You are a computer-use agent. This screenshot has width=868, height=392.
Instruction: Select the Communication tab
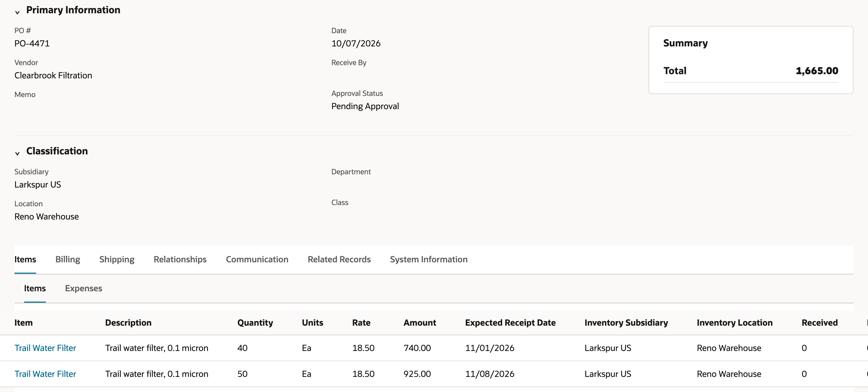(x=257, y=259)
